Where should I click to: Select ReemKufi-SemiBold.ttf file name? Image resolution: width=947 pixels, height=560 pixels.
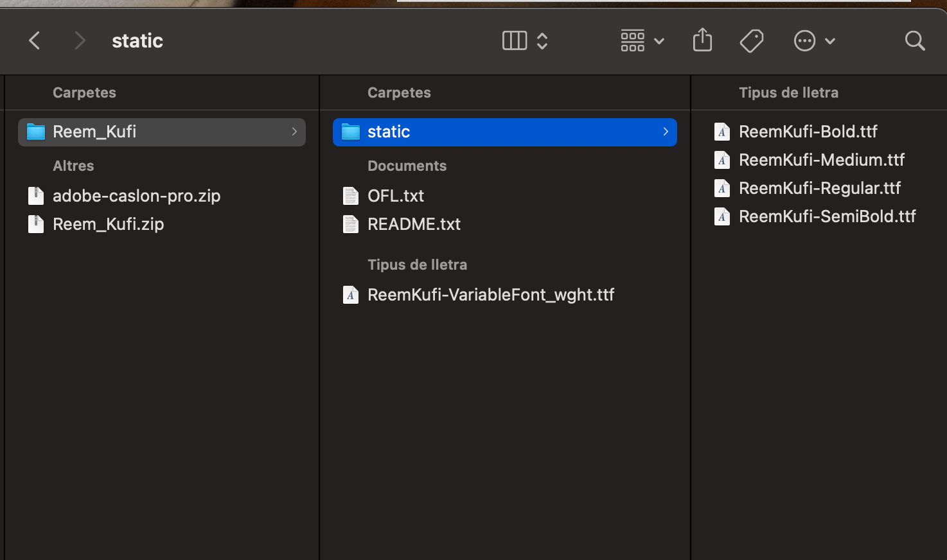click(x=828, y=216)
